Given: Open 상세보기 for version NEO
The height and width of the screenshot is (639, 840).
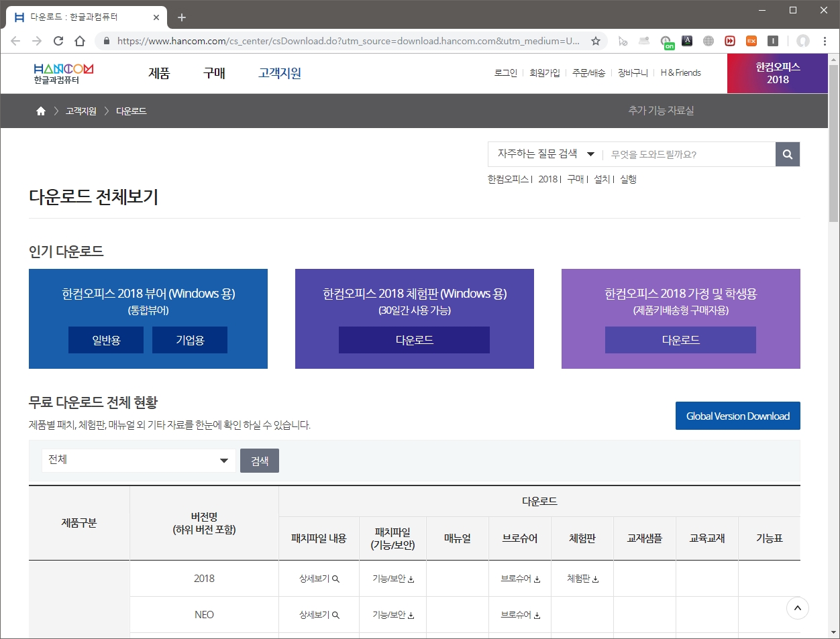Looking at the screenshot, I should click(319, 615).
